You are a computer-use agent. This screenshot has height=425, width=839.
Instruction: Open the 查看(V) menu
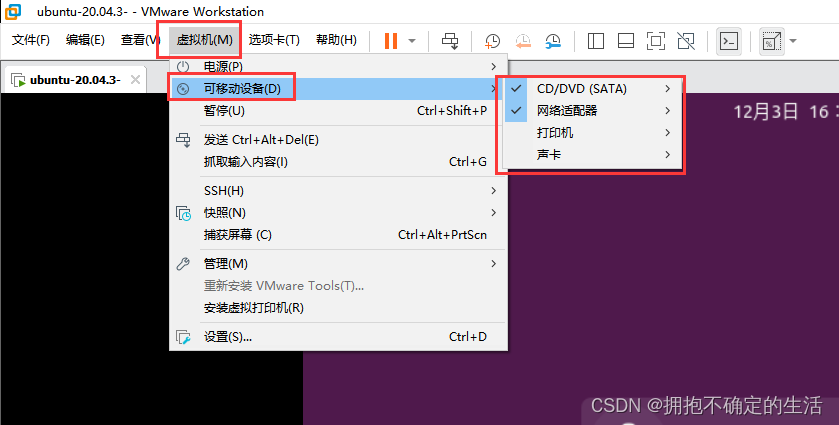pos(140,40)
